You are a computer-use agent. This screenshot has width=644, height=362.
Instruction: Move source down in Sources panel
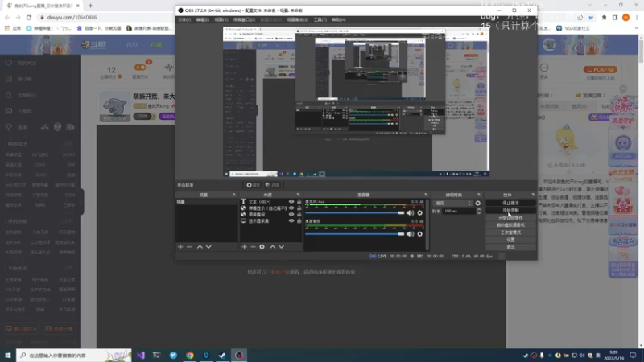281,247
